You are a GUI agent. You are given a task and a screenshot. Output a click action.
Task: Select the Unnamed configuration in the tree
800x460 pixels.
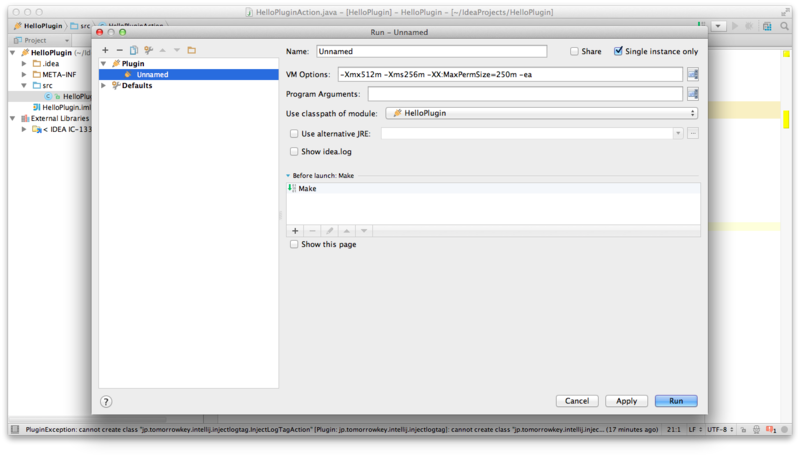tap(189, 74)
